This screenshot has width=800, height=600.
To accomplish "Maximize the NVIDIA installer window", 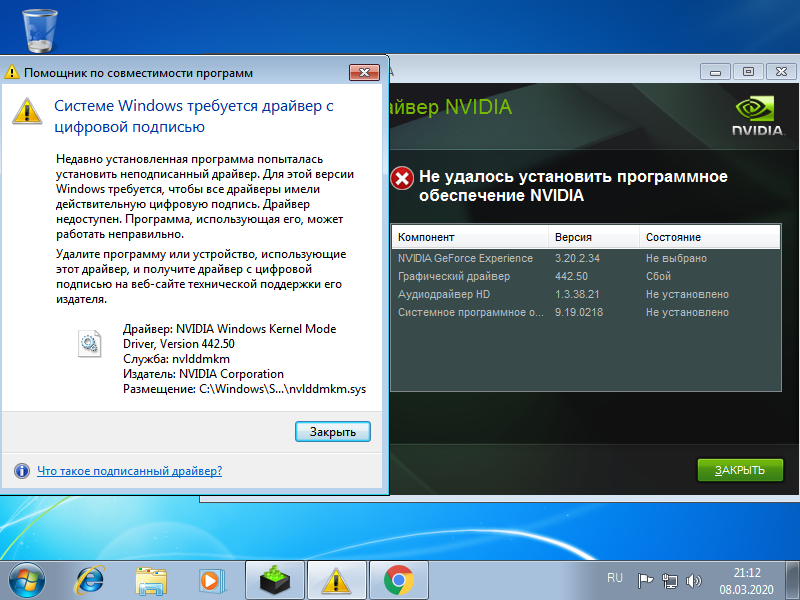I will (x=748, y=71).
